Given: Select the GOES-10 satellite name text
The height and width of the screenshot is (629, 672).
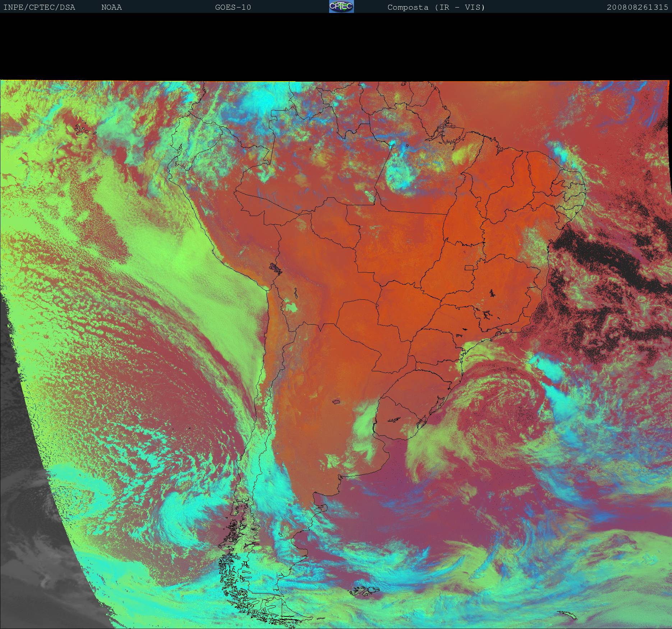Looking at the screenshot, I should pyautogui.click(x=233, y=7).
